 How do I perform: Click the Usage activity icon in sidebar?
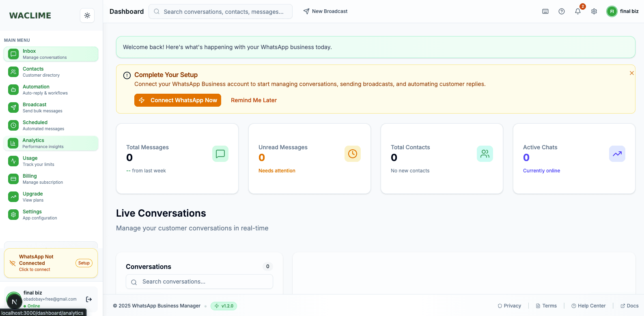[x=13, y=161]
